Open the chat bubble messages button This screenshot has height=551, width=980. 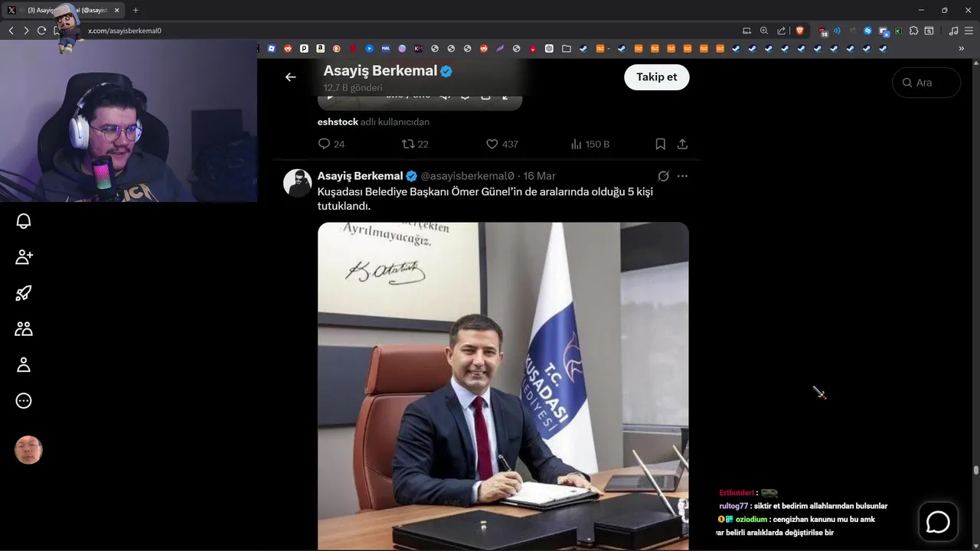pyautogui.click(x=938, y=522)
